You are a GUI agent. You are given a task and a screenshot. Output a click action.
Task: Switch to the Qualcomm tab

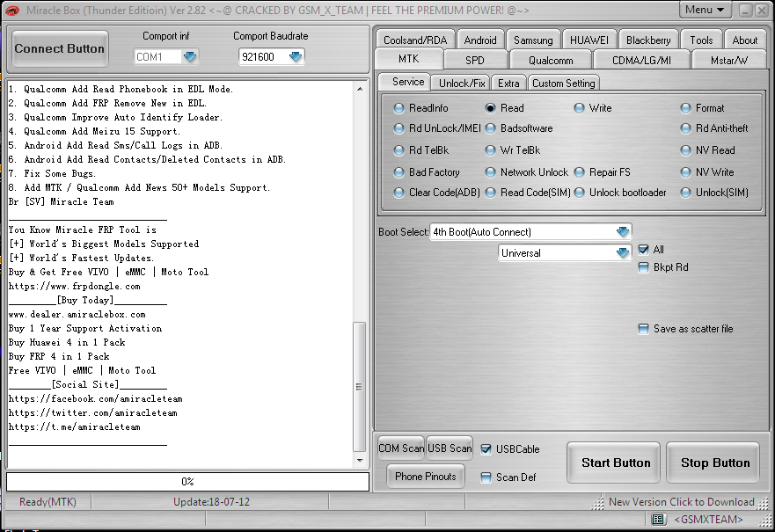point(551,61)
